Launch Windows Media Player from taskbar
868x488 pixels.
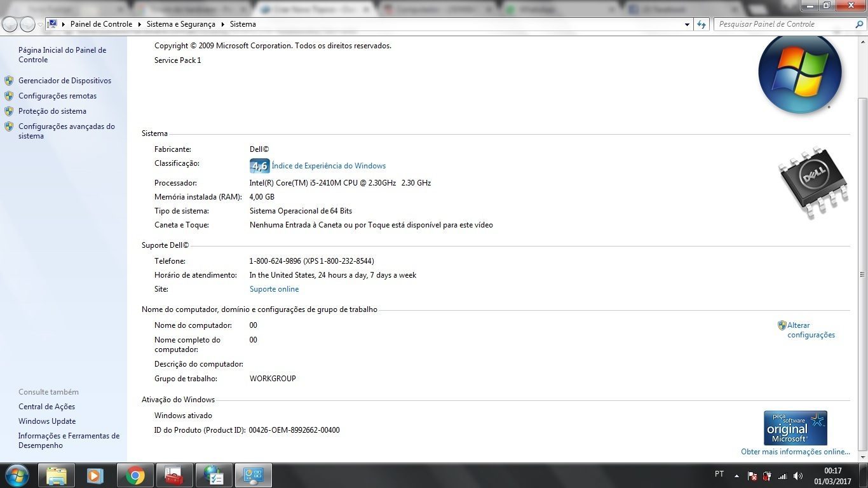[95, 475]
